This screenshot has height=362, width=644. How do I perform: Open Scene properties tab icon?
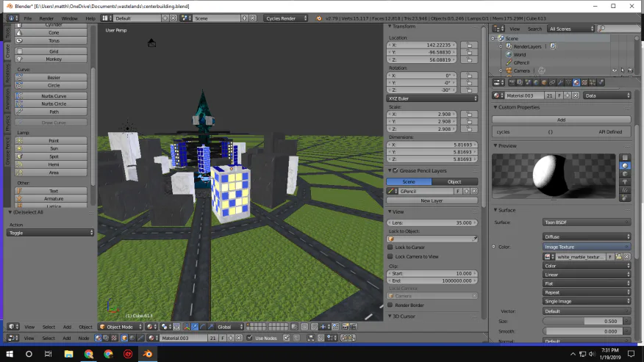tap(528, 82)
